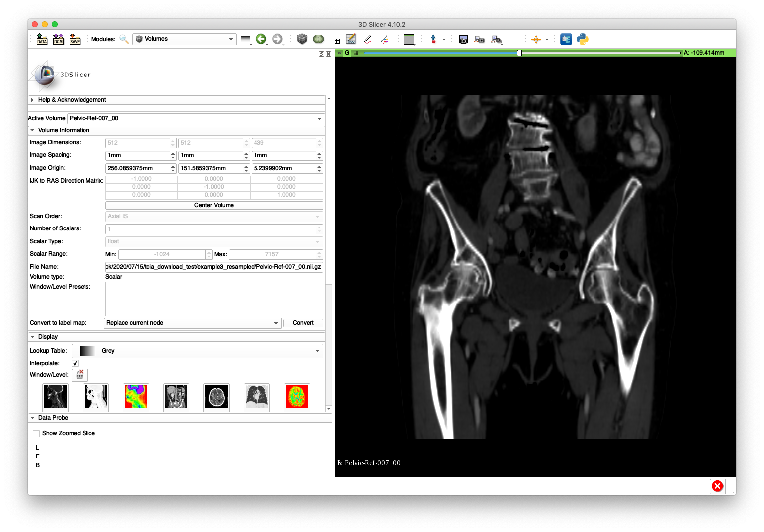Toggle the slice view link button
Screen dimensions: 764x532
click(357, 52)
